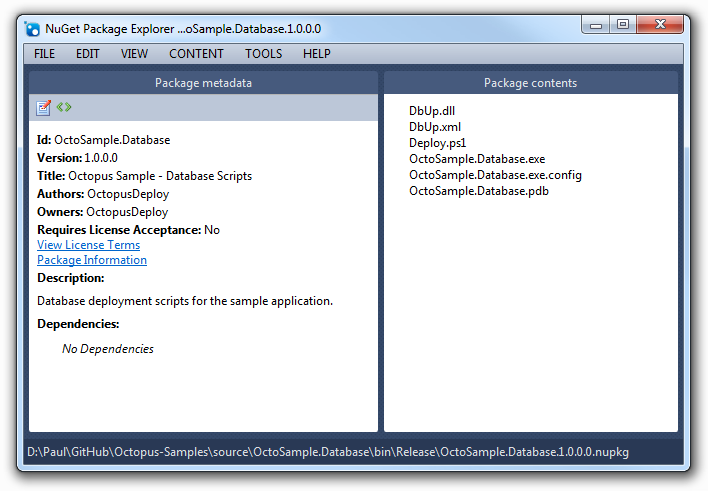Open the EDIT menu
708x491 pixels.
(88, 54)
